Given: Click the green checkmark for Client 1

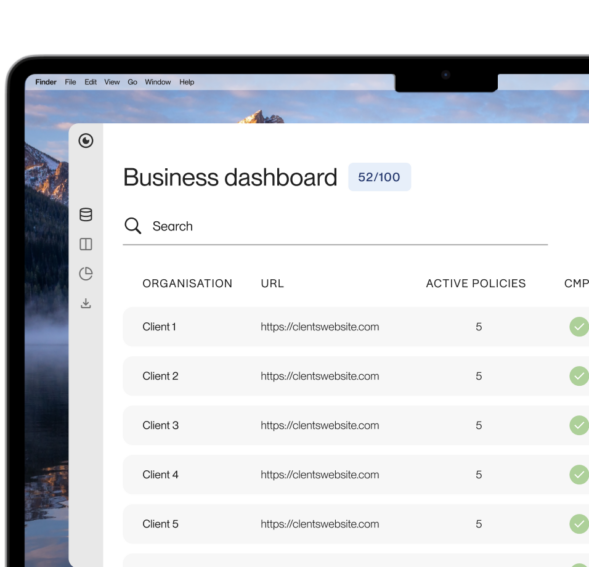Looking at the screenshot, I should 579,327.
